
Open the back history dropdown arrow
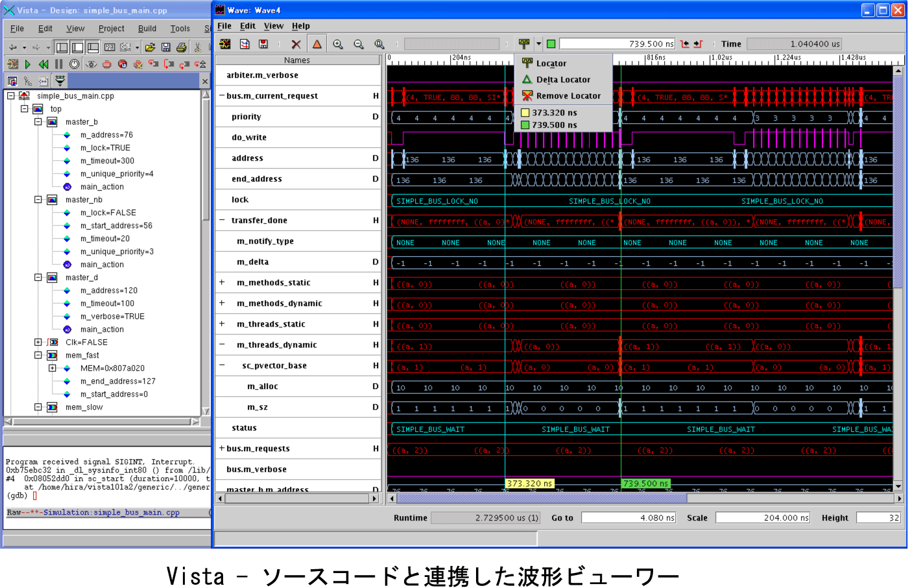pos(24,47)
